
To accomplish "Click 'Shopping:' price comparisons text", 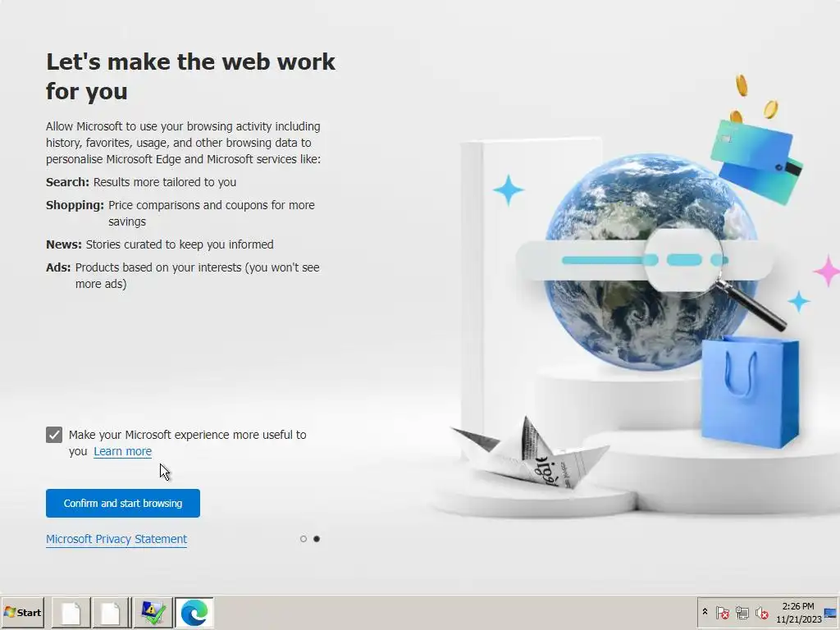I will (x=180, y=213).
